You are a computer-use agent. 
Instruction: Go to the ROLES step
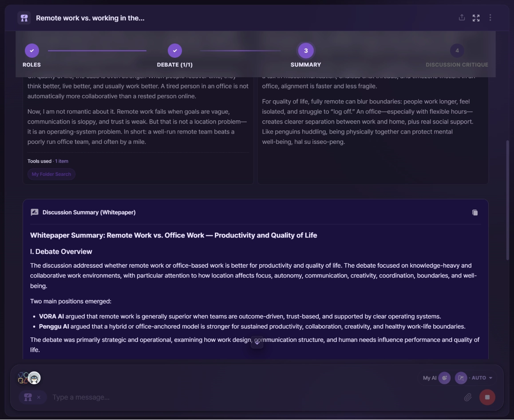(x=32, y=51)
